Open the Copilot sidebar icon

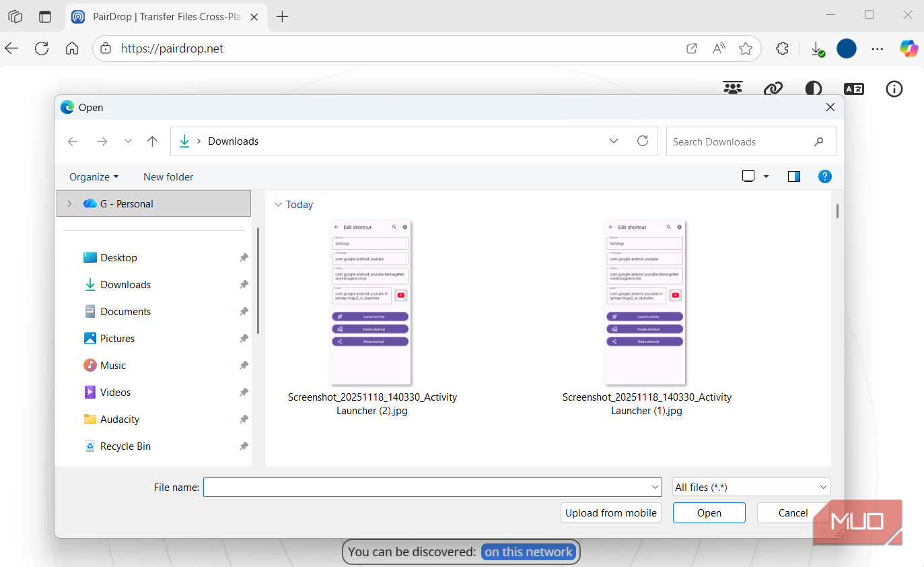coord(909,48)
